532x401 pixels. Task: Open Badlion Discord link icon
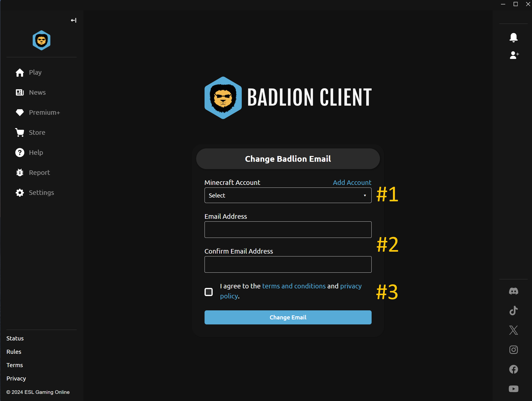513,291
